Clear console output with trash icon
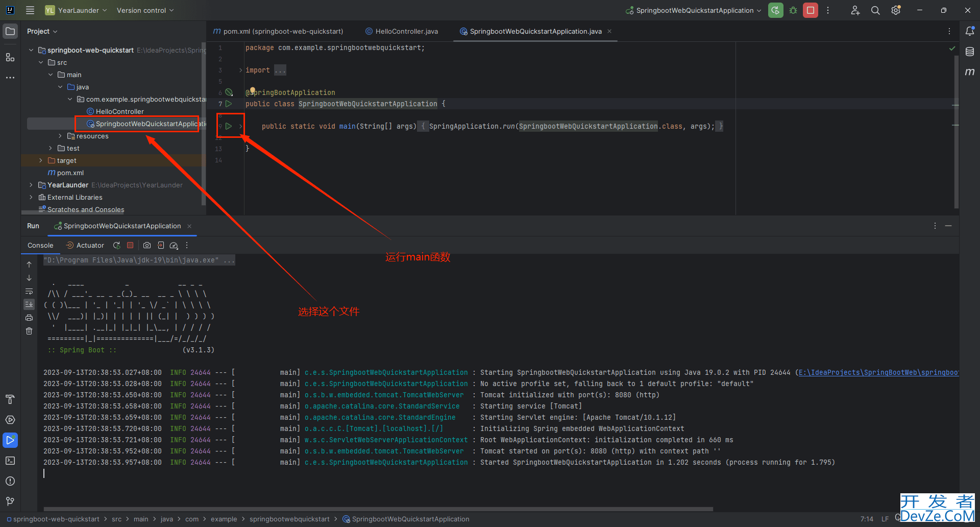The height and width of the screenshot is (527, 980). [29, 331]
